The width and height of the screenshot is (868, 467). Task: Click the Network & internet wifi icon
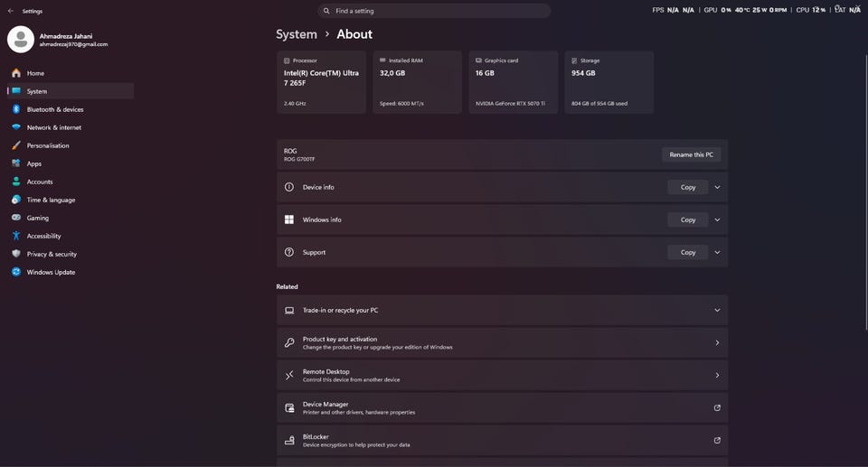(x=16, y=127)
